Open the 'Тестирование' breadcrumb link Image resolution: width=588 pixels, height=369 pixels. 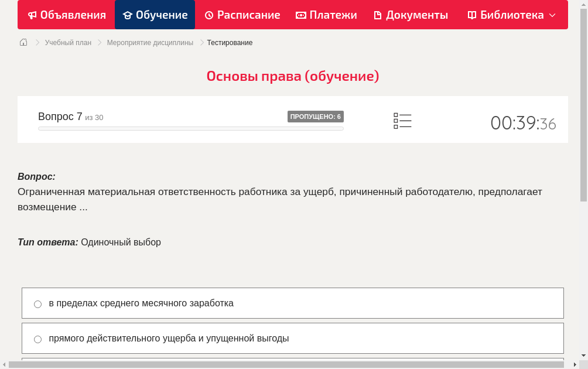click(228, 42)
